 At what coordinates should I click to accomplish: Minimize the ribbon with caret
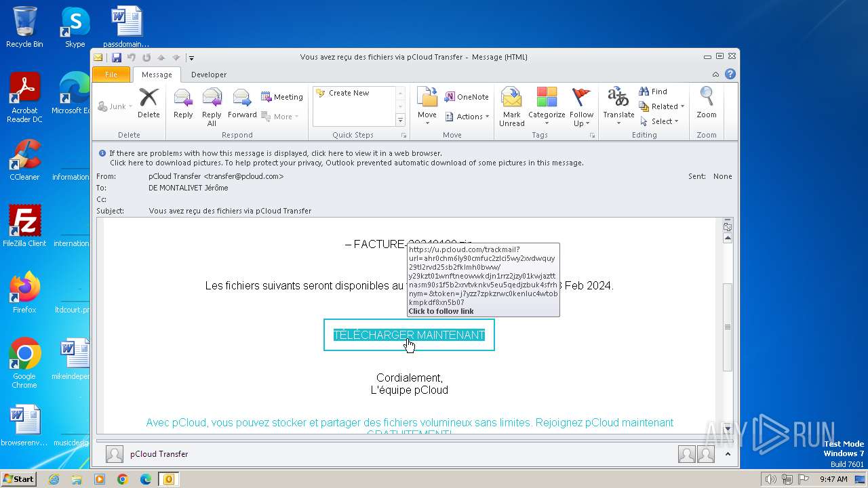[715, 75]
